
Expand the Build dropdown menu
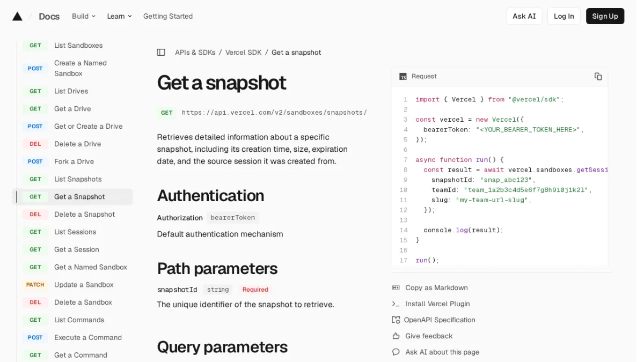tap(84, 16)
